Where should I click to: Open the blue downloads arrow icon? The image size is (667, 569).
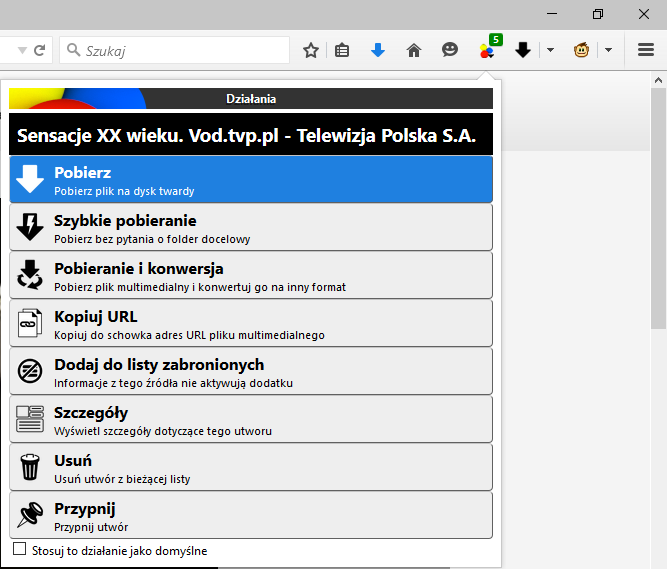[x=378, y=50]
